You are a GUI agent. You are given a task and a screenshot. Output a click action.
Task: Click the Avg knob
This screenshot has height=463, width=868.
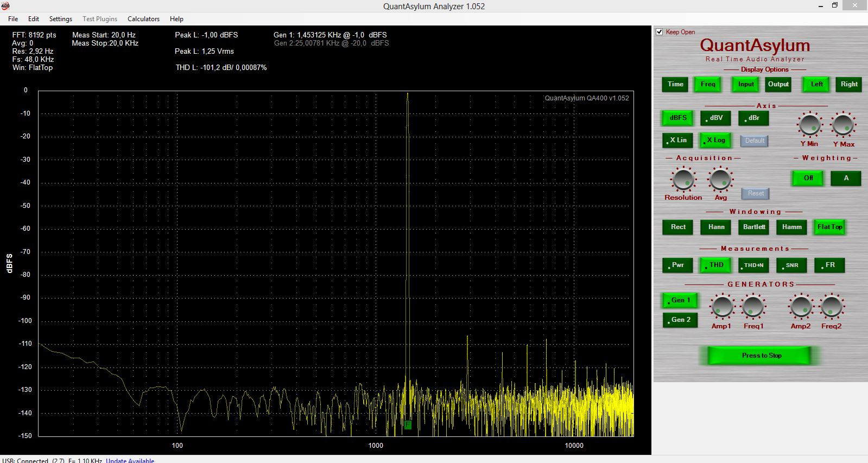720,180
